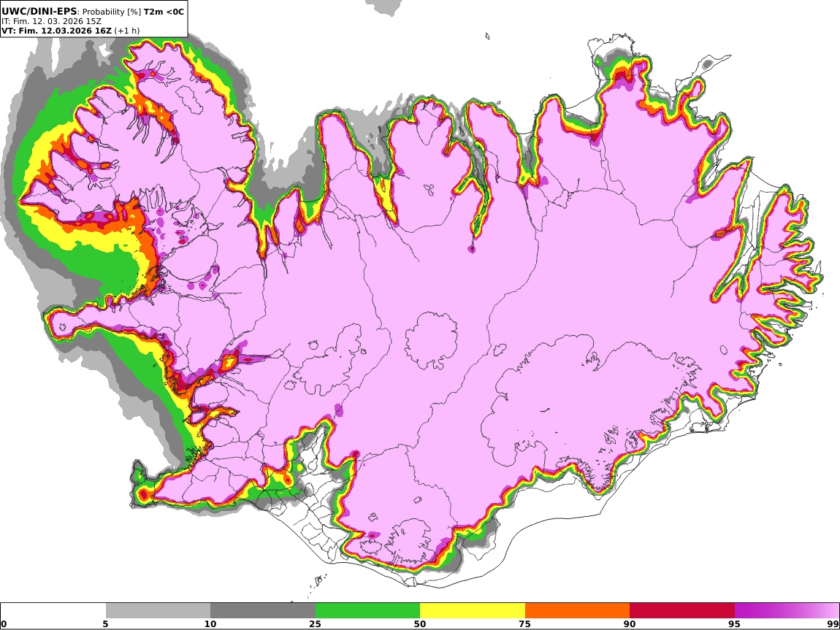The height and width of the screenshot is (630, 840).
Task: Click the red 90-95 legend swatch
Action: 682,610
